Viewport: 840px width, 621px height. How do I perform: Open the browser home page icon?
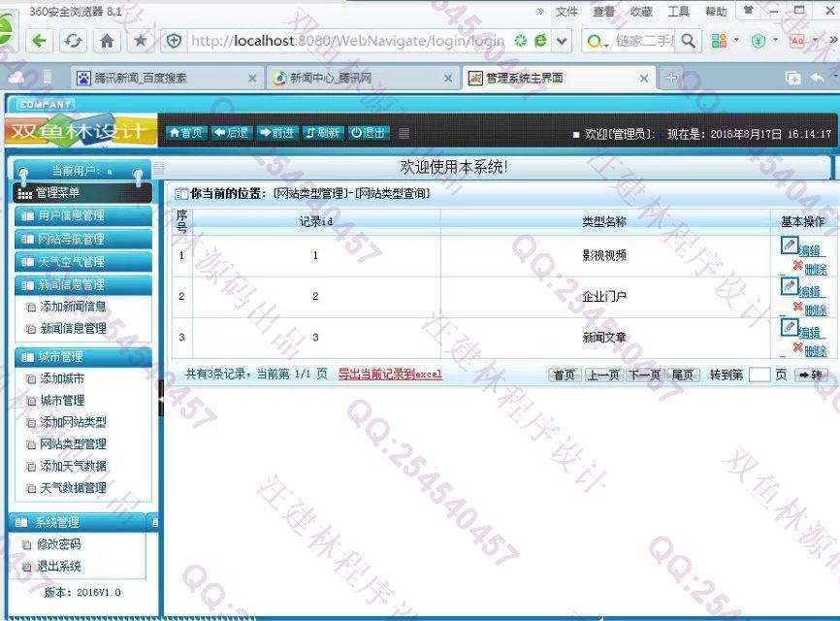(107, 41)
